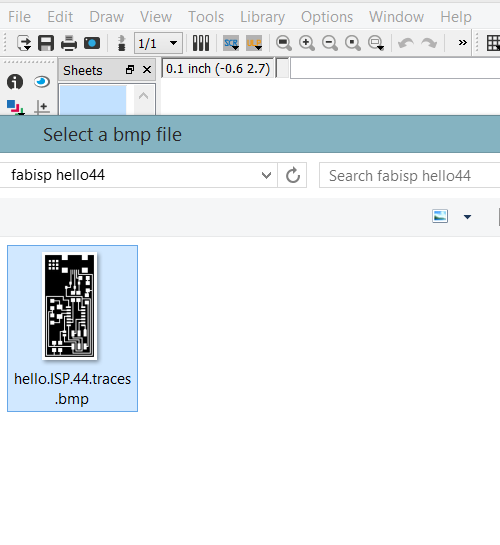Click the grid icon

pyautogui.click(x=493, y=43)
